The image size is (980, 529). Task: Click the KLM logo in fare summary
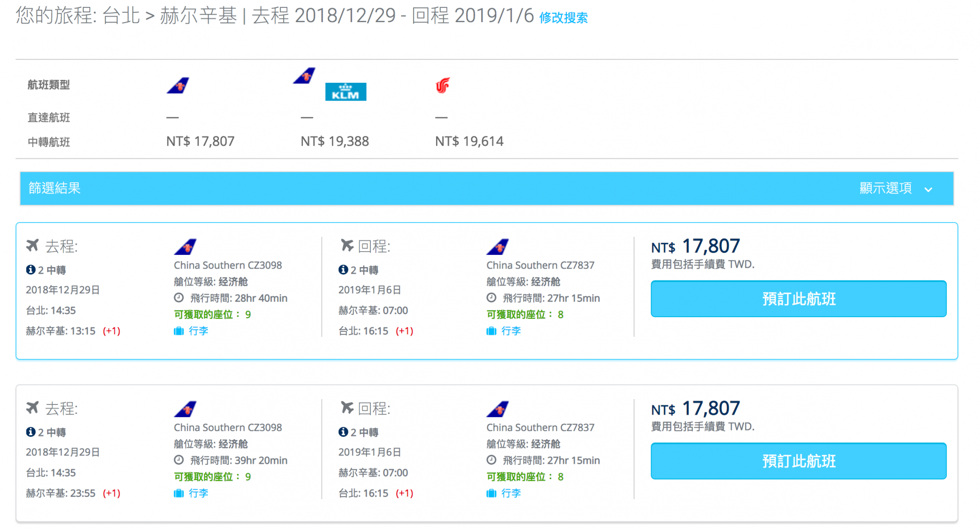point(345,92)
